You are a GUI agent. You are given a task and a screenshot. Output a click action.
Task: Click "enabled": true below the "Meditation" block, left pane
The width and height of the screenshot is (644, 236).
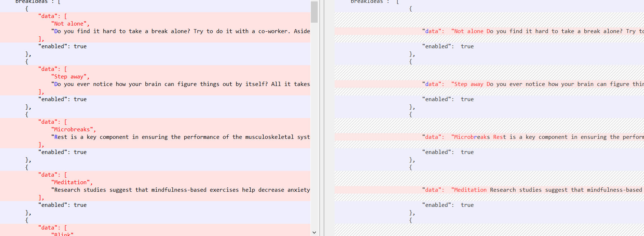click(x=62, y=205)
